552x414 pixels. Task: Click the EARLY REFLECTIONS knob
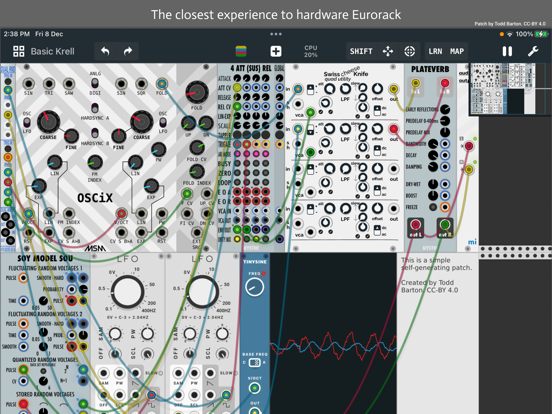[445, 109]
